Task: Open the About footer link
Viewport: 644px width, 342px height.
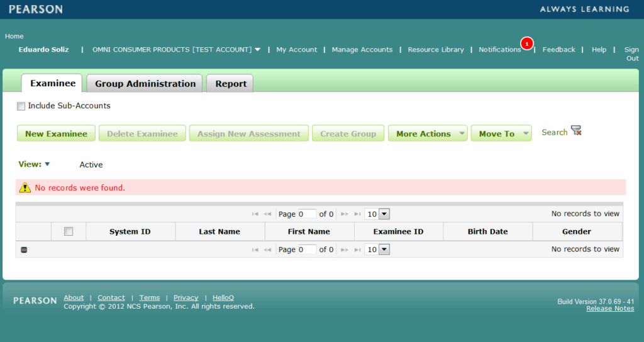Action: point(74,297)
